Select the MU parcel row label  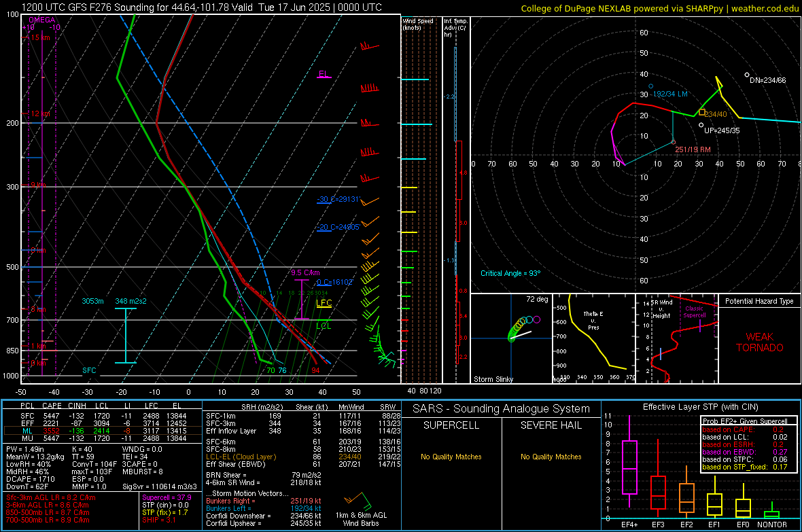[27, 438]
